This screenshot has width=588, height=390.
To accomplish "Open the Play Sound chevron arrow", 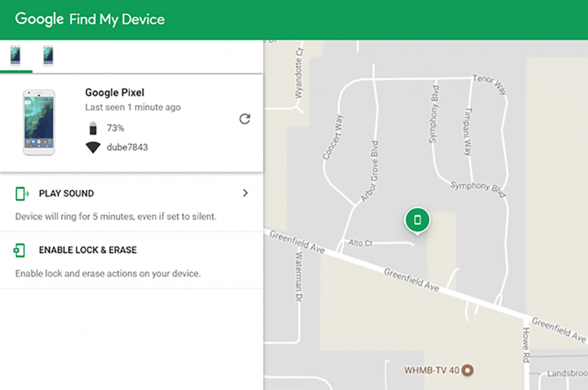I will coord(245,193).
